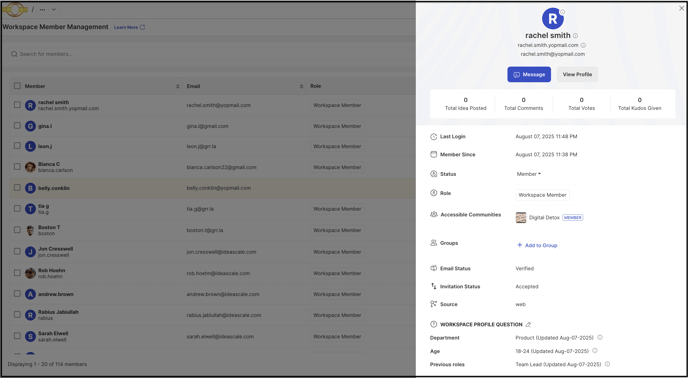Click email jon.cresswell@ideascale.com

tap(221, 252)
